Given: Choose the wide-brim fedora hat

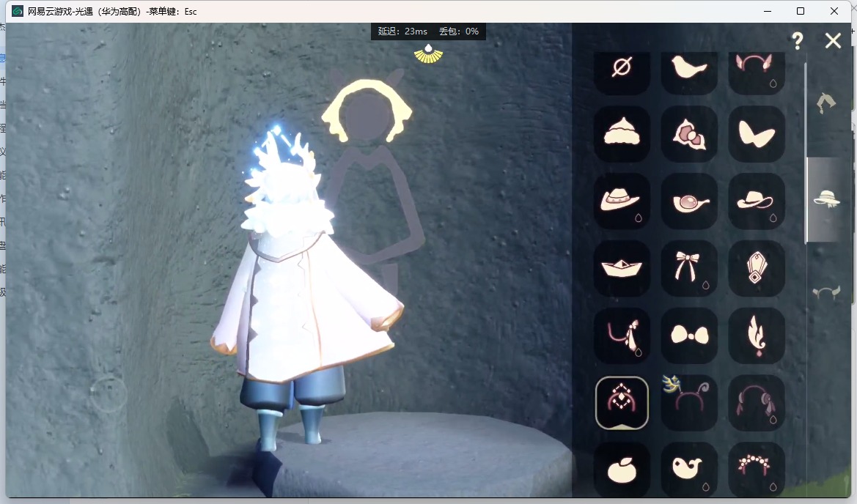Looking at the screenshot, I should tap(757, 201).
